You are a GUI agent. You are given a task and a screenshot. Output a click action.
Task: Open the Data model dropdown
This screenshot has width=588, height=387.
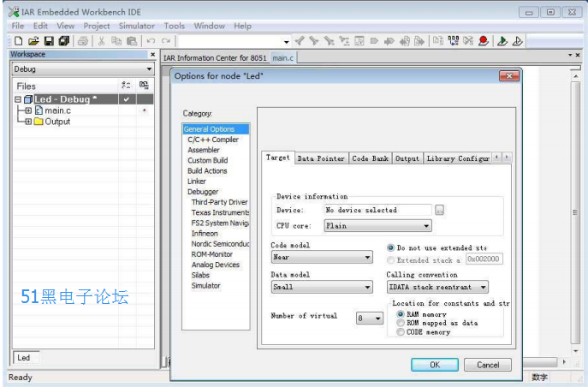pyautogui.click(x=322, y=287)
